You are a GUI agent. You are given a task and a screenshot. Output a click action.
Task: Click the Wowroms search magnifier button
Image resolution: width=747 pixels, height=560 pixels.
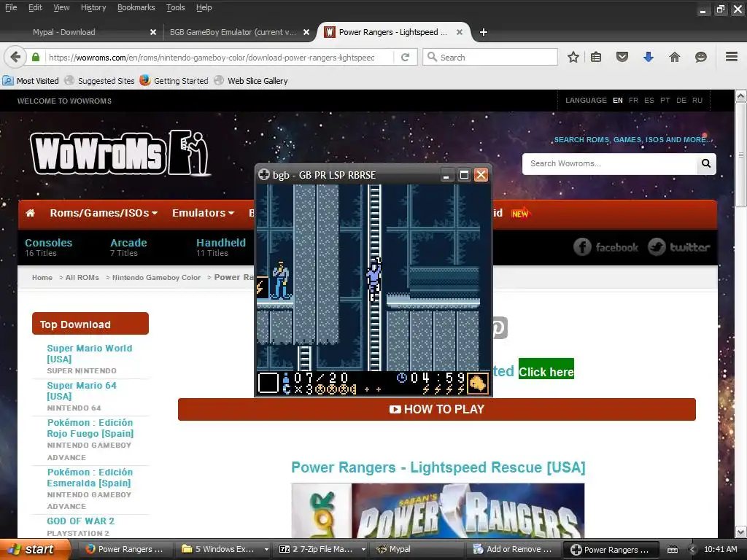(706, 163)
